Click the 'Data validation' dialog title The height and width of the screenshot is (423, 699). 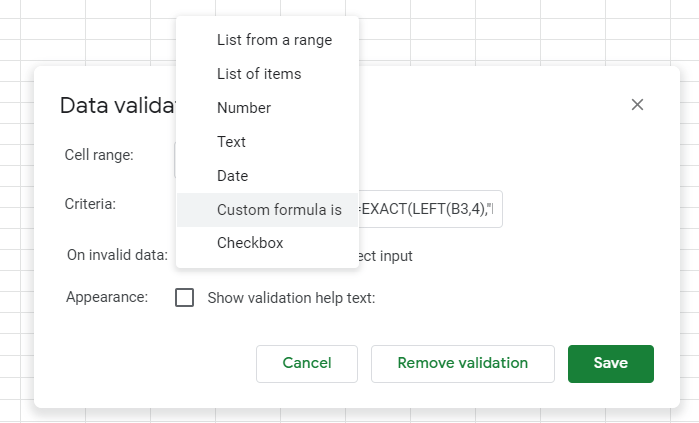(x=117, y=106)
